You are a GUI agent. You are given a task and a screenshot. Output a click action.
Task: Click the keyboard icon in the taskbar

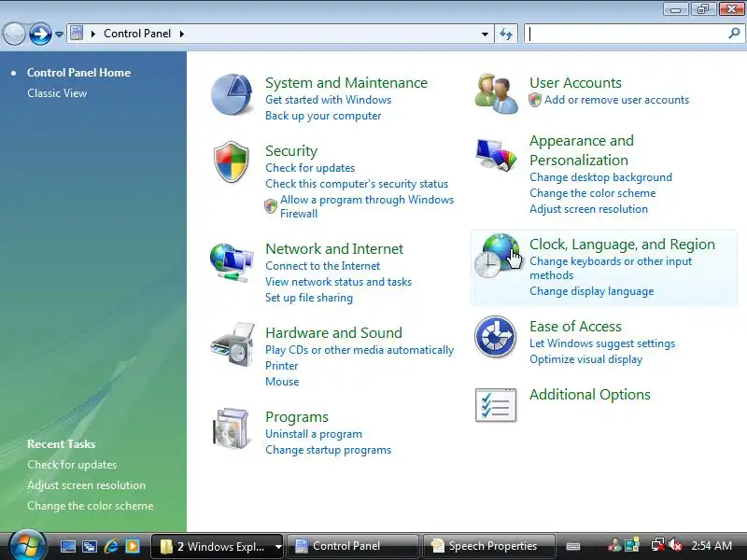point(573,546)
